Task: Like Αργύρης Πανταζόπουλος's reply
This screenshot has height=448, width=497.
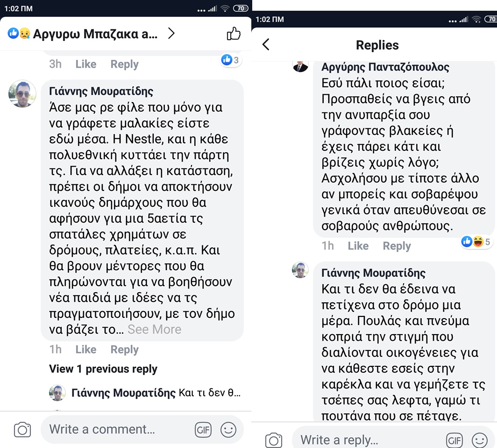Action: pyautogui.click(x=358, y=246)
